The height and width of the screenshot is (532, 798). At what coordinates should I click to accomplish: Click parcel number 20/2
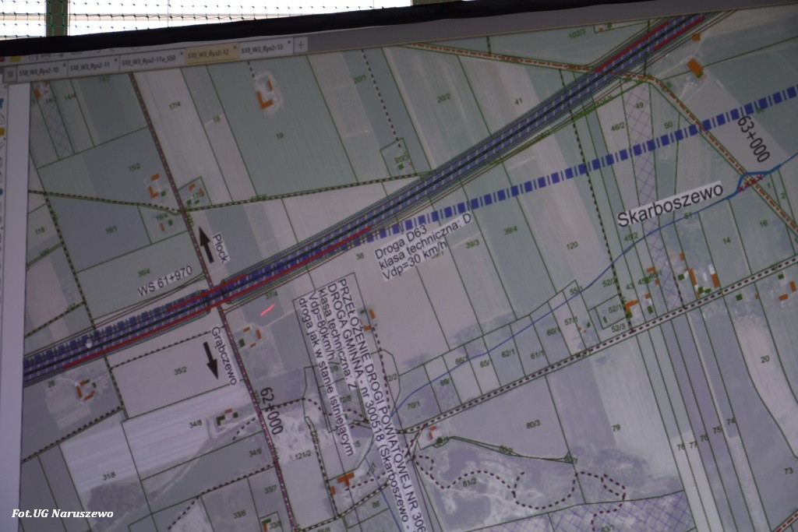(x=443, y=97)
